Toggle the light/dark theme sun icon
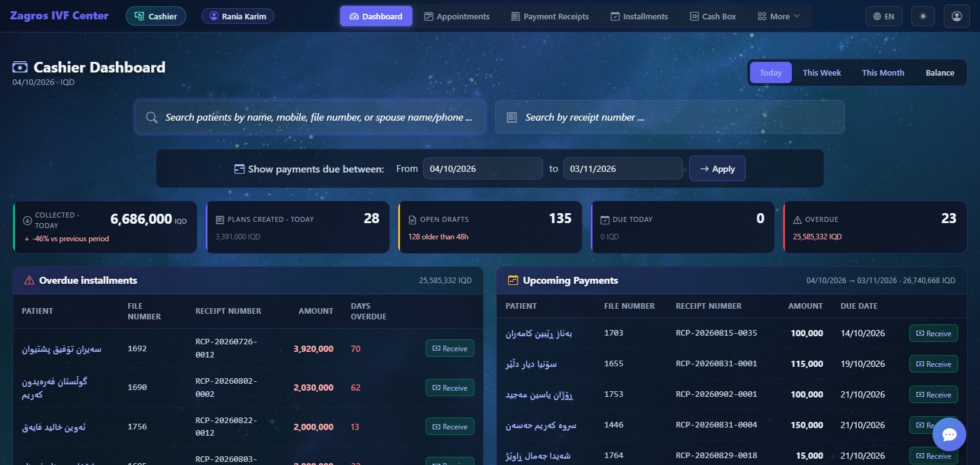 click(923, 16)
